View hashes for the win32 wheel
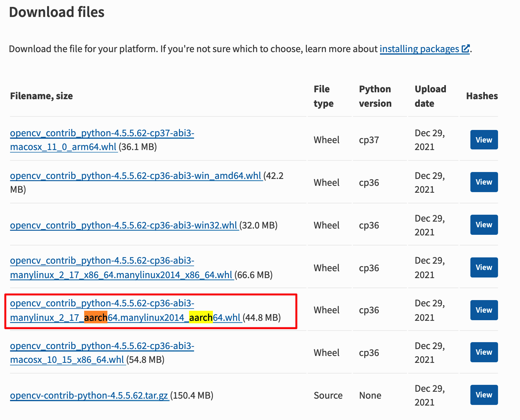Image resolution: width=520 pixels, height=420 pixels. point(484,225)
